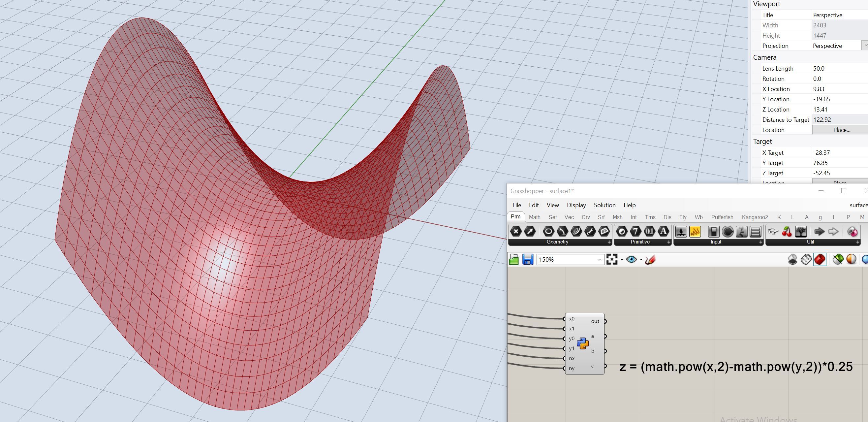Toggle document preview settings orange sphere icon

point(852,260)
